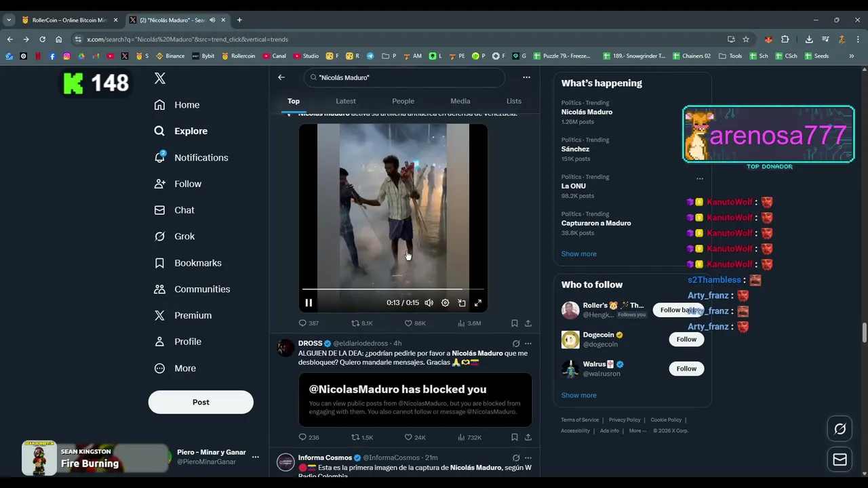This screenshot has width=868, height=488.
Task: Like DROSS post with 24K likes
Action: tap(415, 437)
